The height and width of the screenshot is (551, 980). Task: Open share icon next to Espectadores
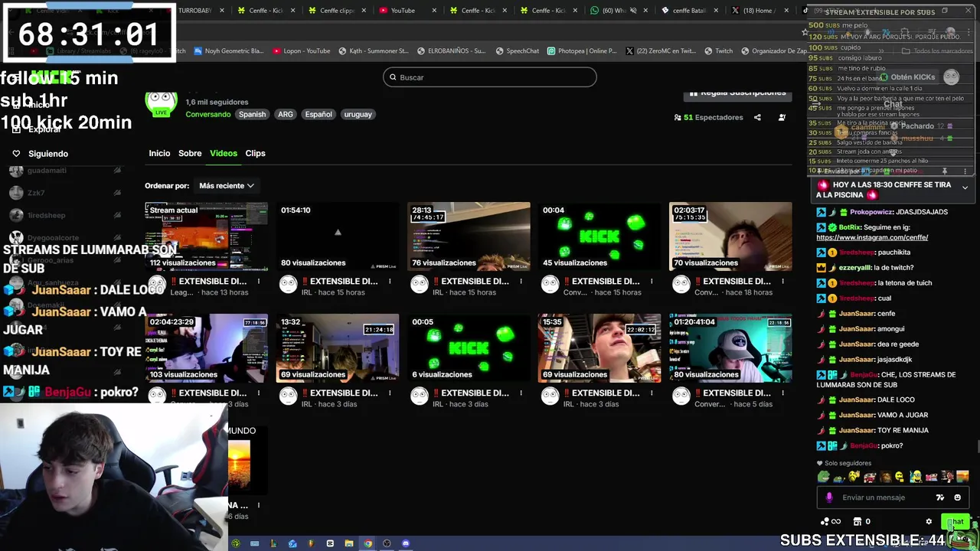[757, 117]
